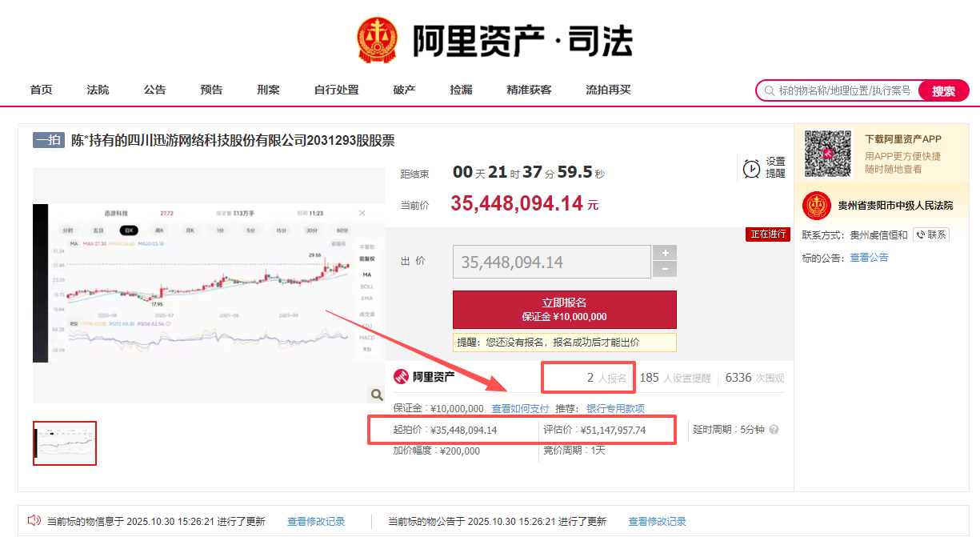Click the 贵州省贵阳市中级人民法院 court name

click(x=895, y=206)
